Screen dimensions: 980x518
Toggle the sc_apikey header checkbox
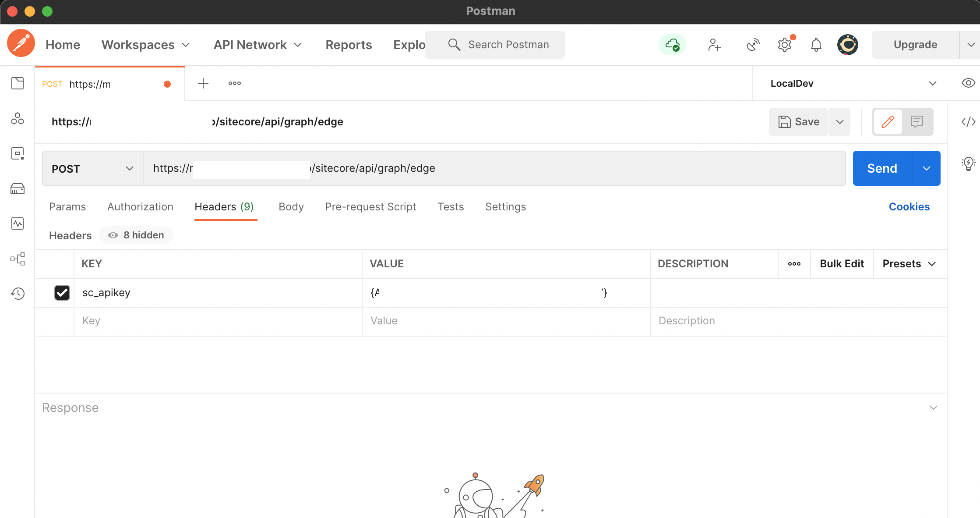[x=62, y=292]
